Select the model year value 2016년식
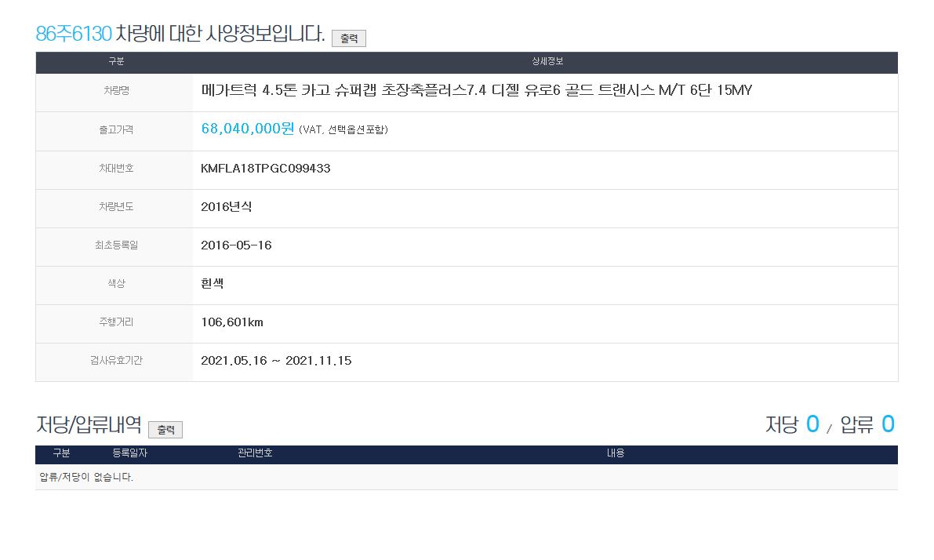Viewport: 934px width, 560px height. [226, 206]
